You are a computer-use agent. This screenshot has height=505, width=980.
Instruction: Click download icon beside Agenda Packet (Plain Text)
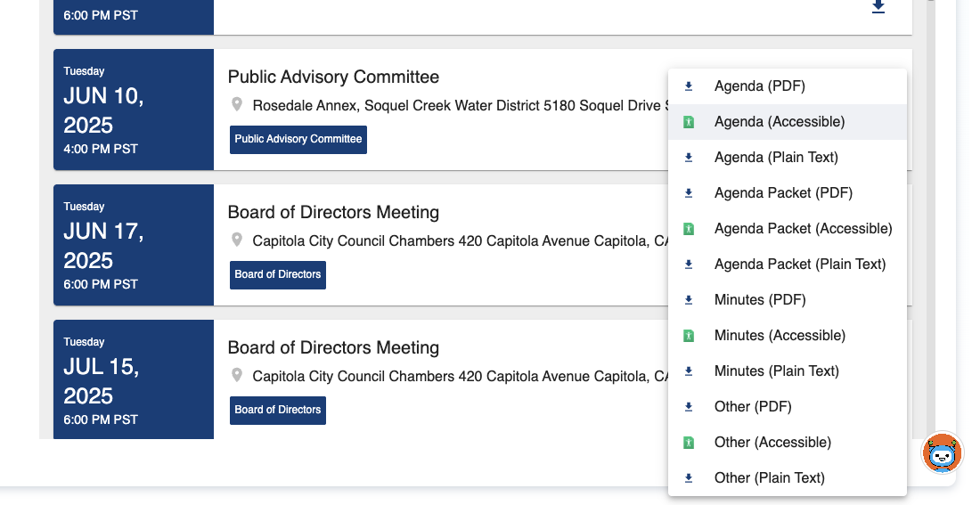[x=689, y=265]
